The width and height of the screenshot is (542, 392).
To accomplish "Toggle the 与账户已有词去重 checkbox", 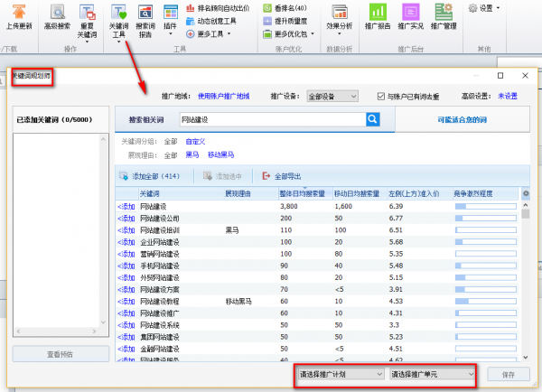I will (381, 96).
